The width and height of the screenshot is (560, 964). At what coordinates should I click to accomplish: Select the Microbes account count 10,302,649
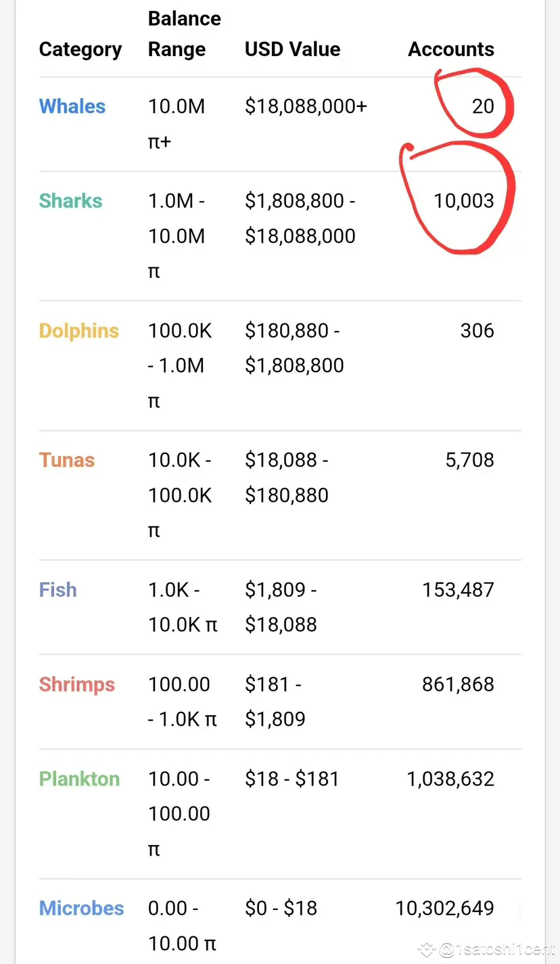coord(444,908)
